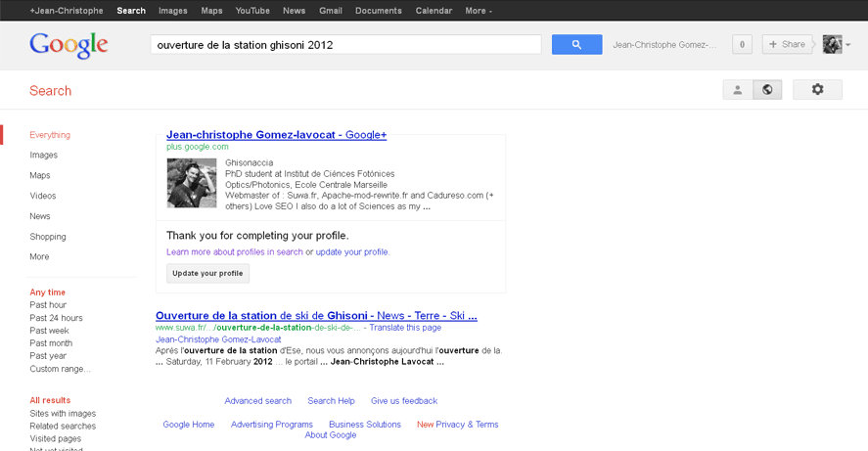This screenshot has height=451, width=868.
Task: Open Documents from the top bar
Action: 379,11
